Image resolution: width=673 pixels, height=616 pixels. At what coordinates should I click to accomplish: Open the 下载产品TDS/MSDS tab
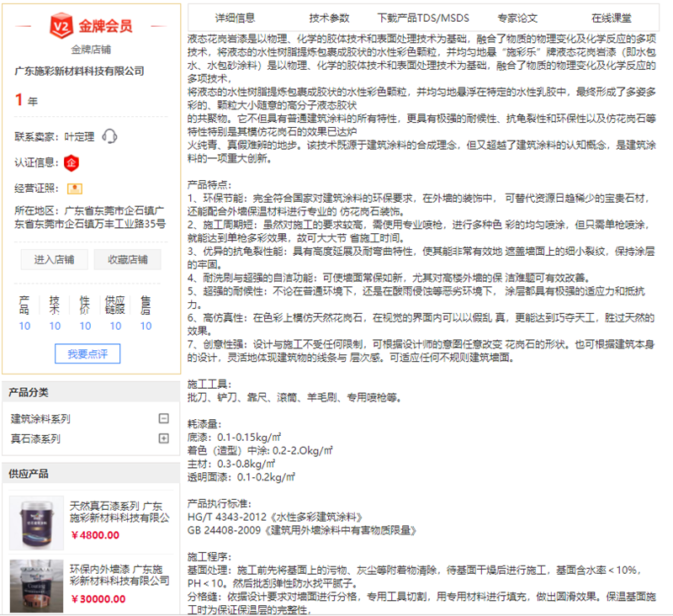[x=423, y=18]
